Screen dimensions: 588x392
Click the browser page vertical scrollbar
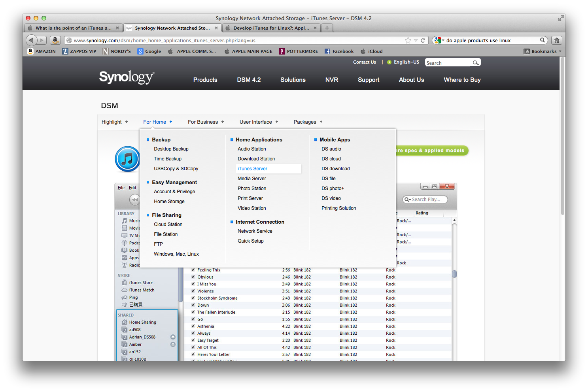coord(563,136)
